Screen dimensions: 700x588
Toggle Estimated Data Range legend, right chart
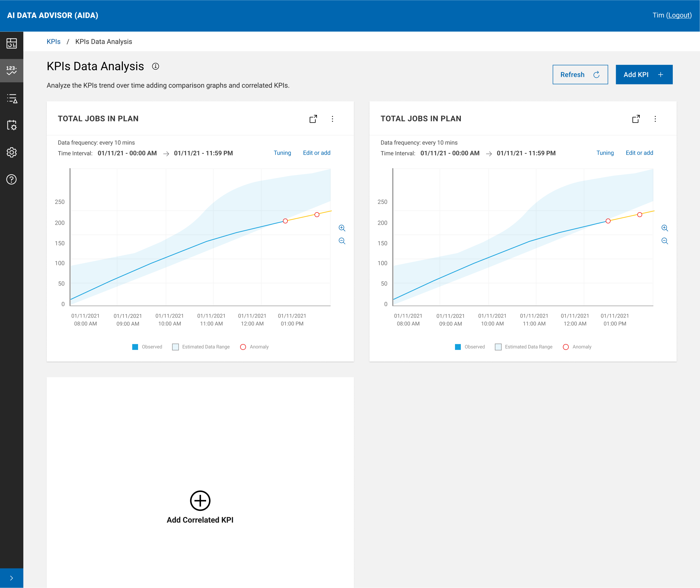coord(524,347)
